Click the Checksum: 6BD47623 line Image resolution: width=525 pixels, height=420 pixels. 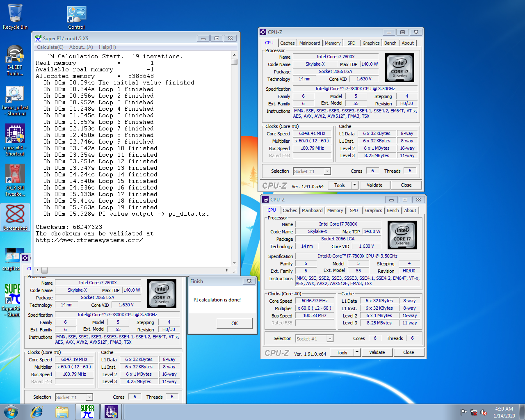(x=69, y=227)
